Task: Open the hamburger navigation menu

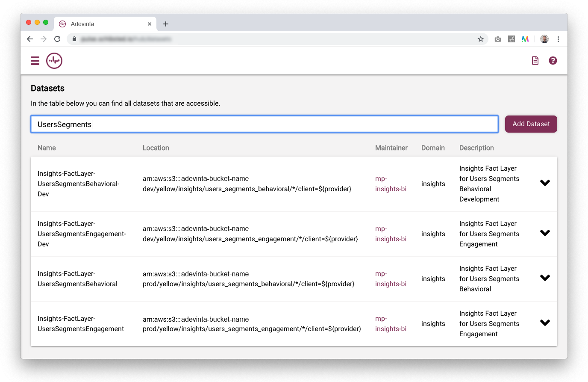Action: pyautogui.click(x=35, y=61)
